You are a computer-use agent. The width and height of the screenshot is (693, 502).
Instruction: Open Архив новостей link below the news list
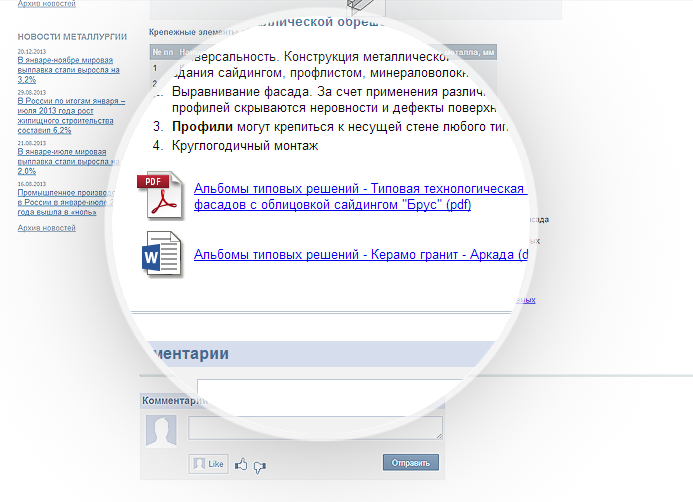46,228
